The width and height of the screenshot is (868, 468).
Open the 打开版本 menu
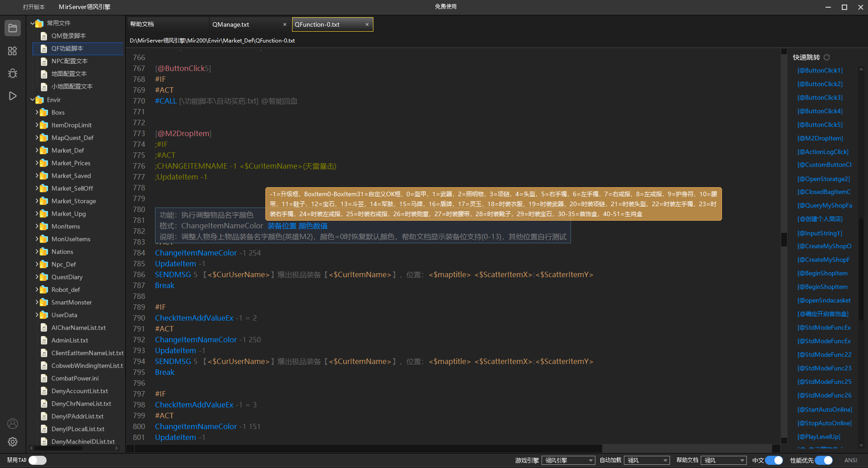point(34,7)
